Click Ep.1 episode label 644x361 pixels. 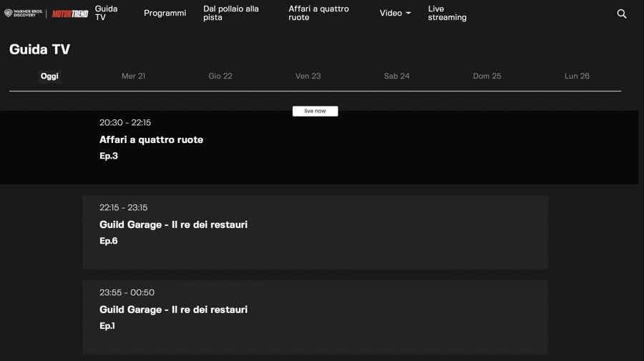(107, 326)
